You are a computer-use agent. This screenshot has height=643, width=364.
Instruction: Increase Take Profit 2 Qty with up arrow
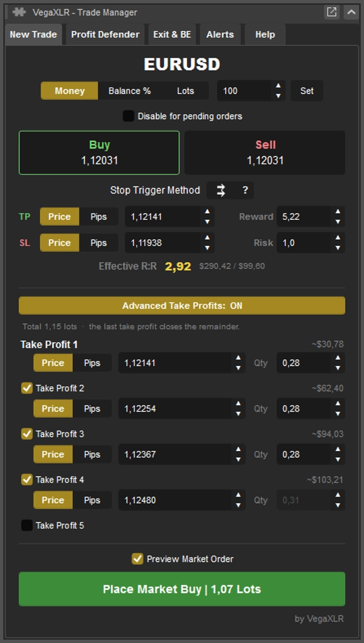[338, 404]
